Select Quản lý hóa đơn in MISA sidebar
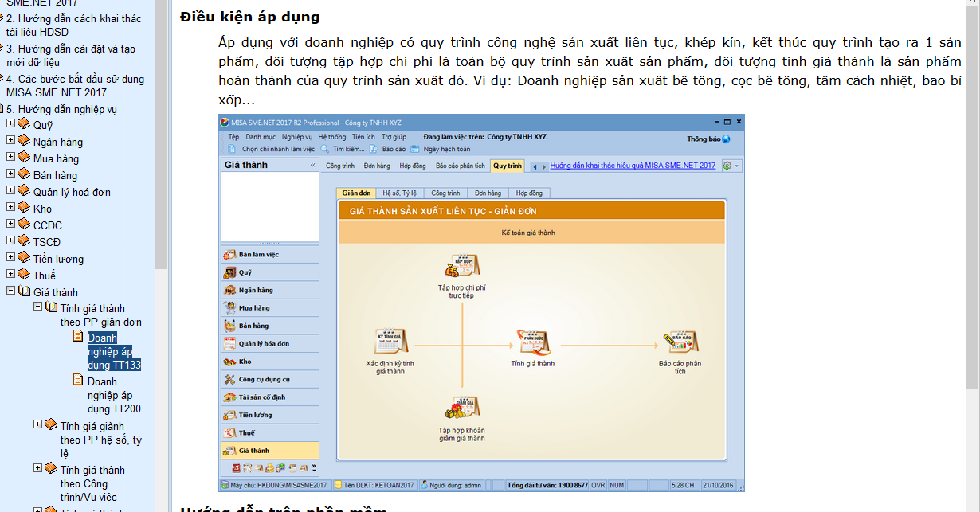 (270, 344)
